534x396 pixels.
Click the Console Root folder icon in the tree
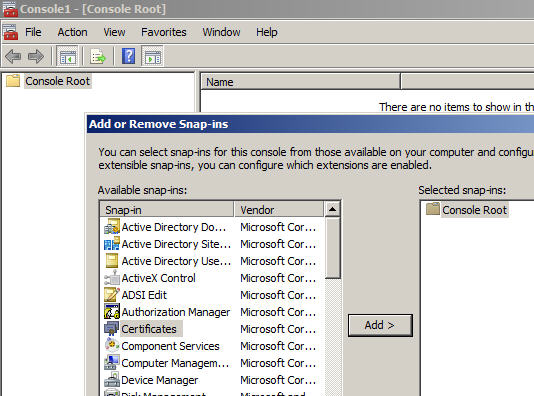pyautogui.click(x=13, y=81)
